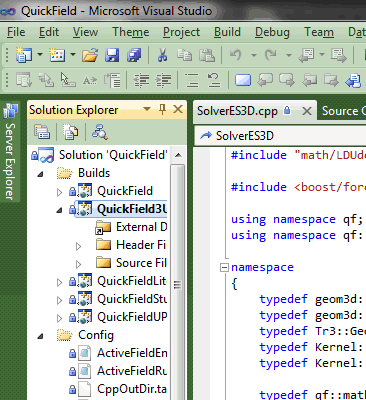Viewport: 366px width, 400px height.
Task: Click the Copy toolbar icon
Action: (184, 55)
